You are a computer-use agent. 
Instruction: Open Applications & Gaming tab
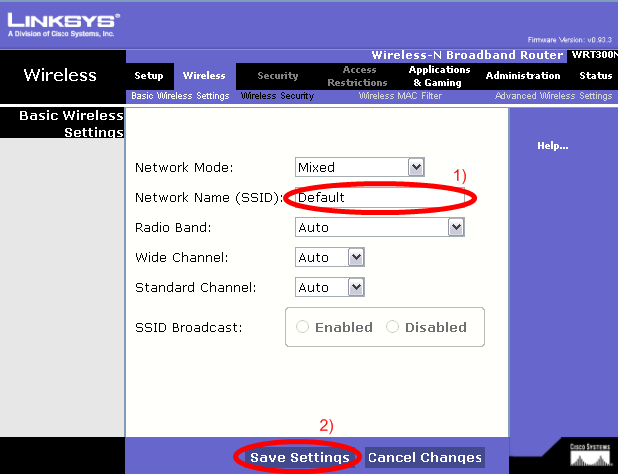(x=439, y=76)
